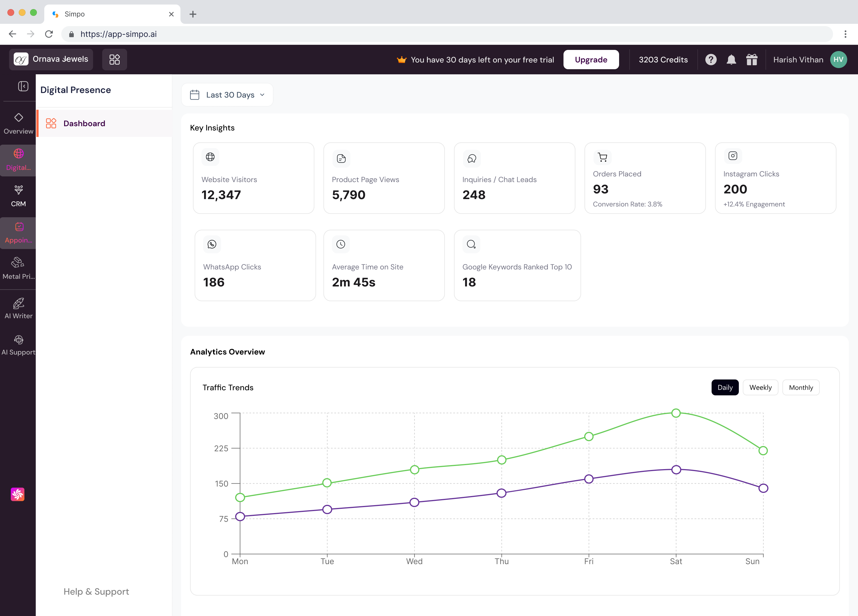Expand the Last 30 Days dropdown
858x616 pixels.
[227, 95]
